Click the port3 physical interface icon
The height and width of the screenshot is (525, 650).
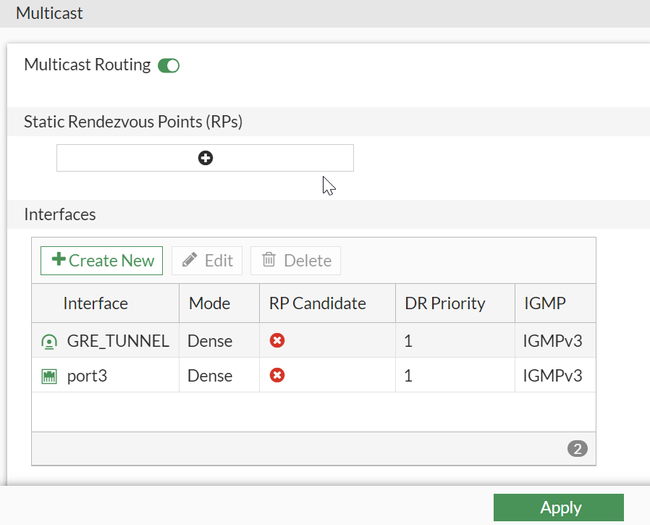pos(49,377)
